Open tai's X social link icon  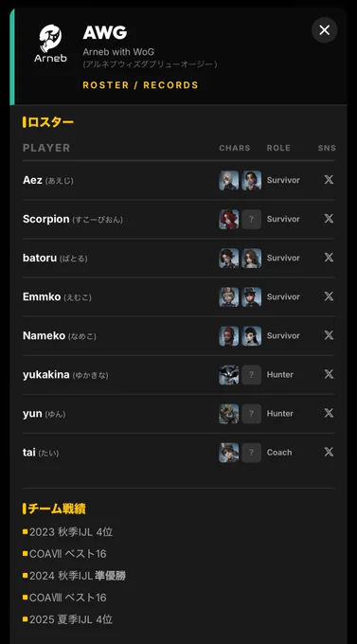(329, 452)
